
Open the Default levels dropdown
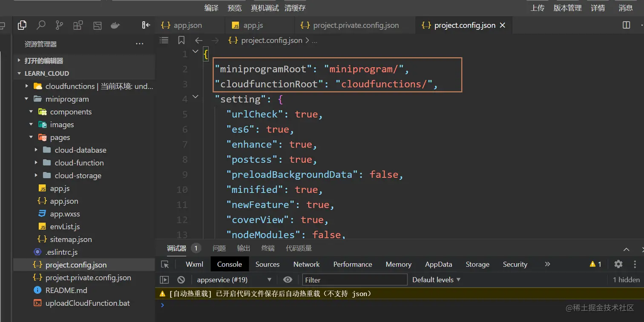point(437,279)
